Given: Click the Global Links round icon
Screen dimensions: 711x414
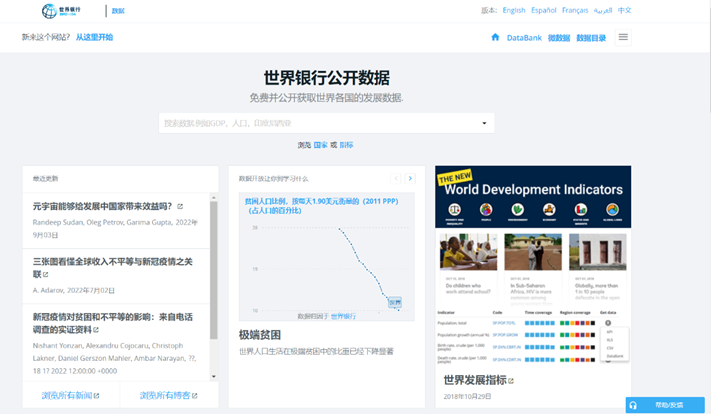Looking at the screenshot, I should click(x=612, y=209).
